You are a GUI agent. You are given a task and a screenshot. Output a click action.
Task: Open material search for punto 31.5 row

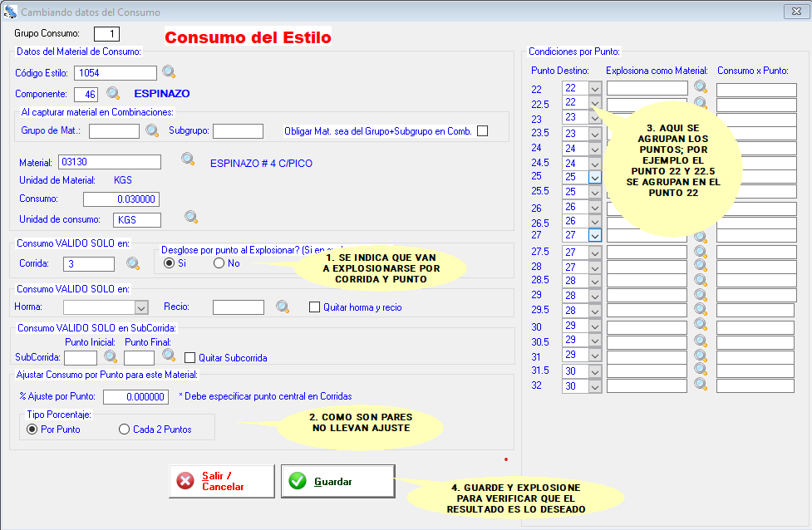click(x=701, y=369)
